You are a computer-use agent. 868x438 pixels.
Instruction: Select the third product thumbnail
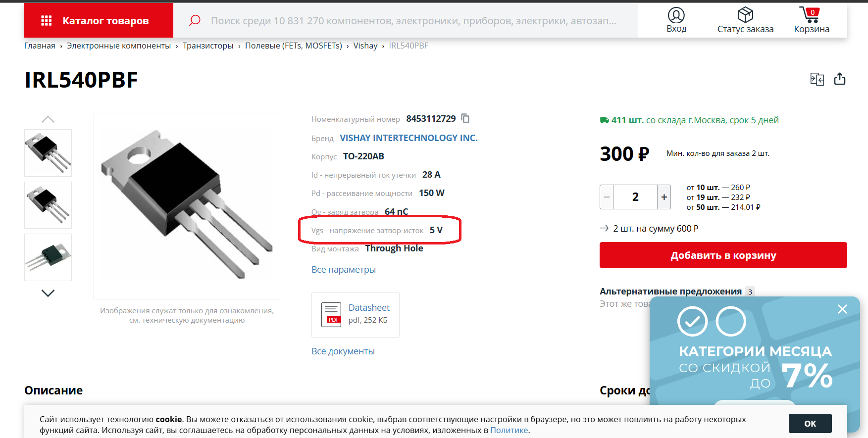pos(48,257)
